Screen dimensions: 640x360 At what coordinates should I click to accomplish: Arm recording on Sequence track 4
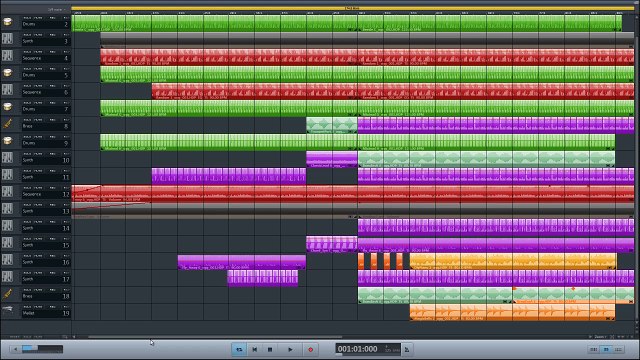coord(52,52)
